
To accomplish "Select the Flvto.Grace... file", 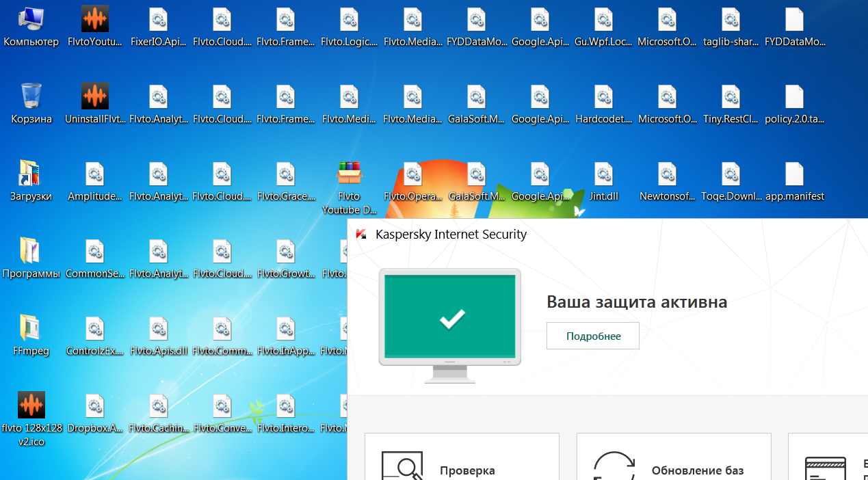I will pyautogui.click(x=286, y=182).
